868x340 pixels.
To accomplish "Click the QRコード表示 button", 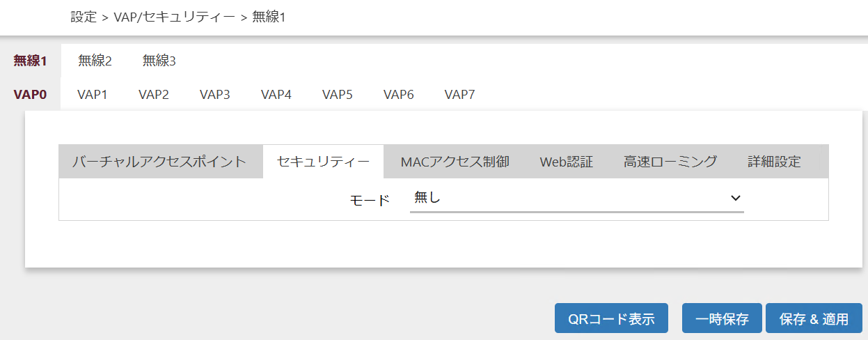I will tap(612, 319).
